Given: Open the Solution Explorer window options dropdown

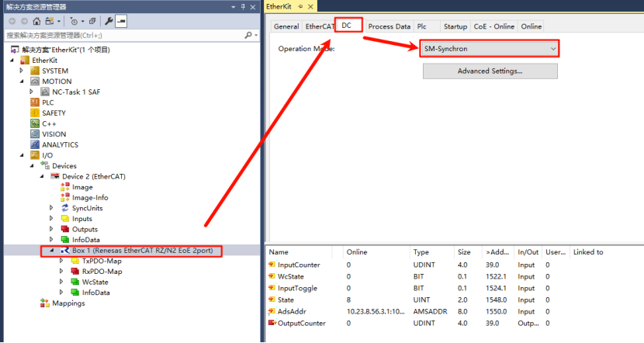Looking at the screenshot, I should point(234,6).
